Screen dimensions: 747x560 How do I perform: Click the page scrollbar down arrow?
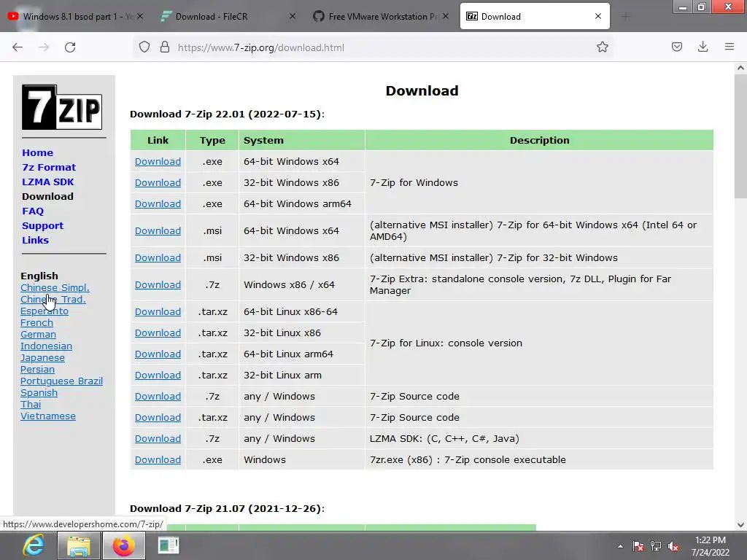[740, 525]
